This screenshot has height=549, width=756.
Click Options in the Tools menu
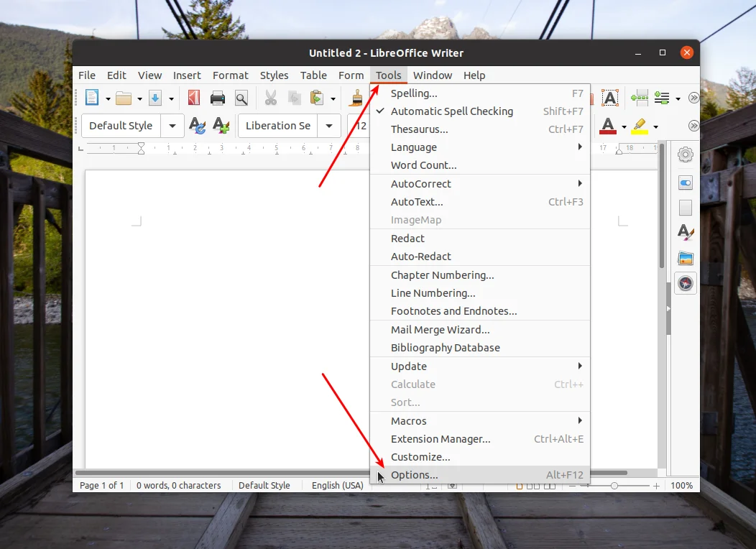point(415,475)
